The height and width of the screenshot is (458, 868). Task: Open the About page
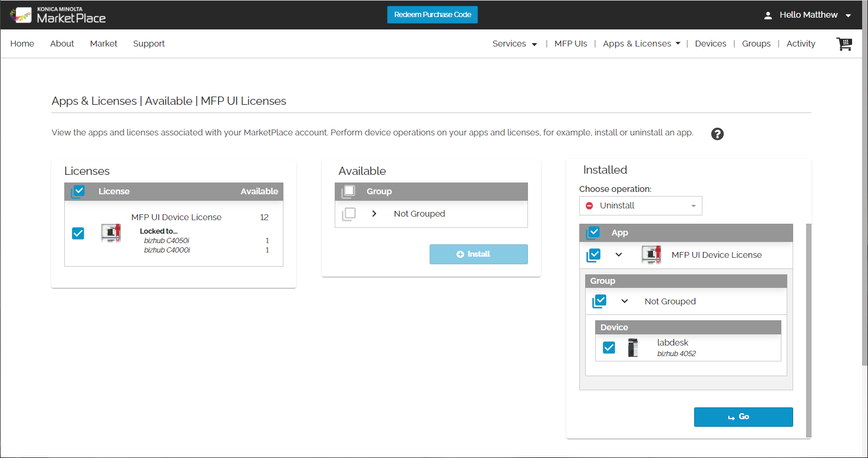click(x=62, y=44)
